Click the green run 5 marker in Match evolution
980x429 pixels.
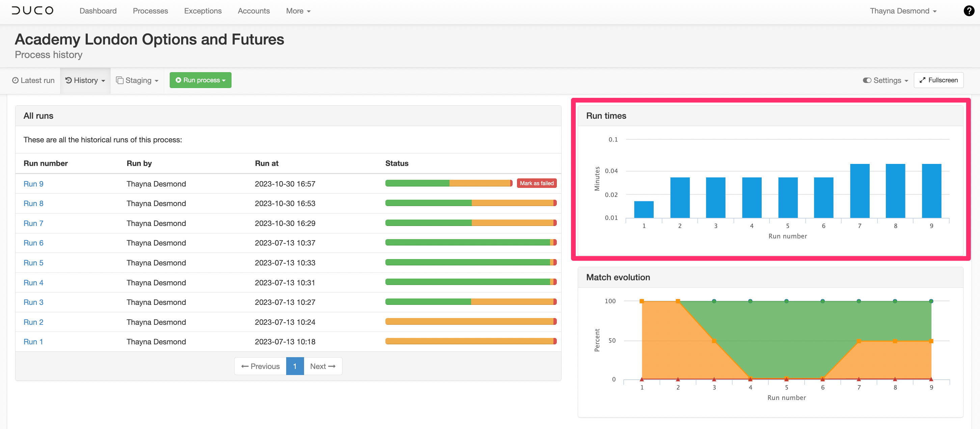tap(786, 301)
